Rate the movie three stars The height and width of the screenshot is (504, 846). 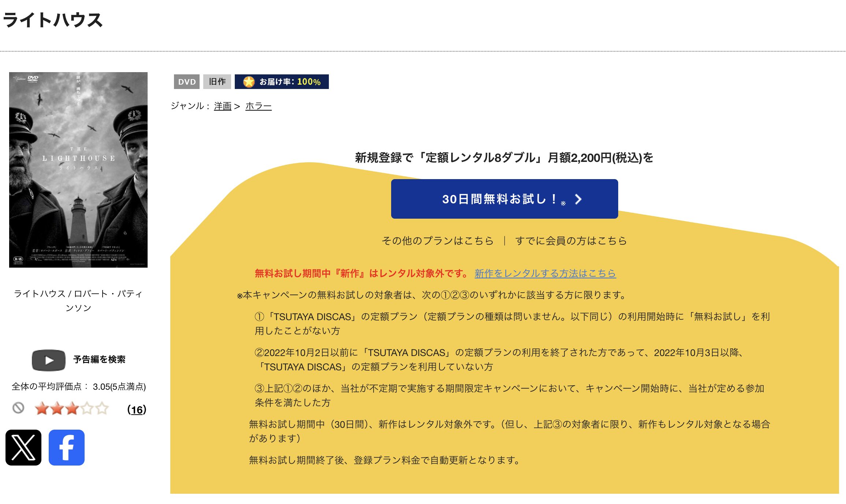72,408
